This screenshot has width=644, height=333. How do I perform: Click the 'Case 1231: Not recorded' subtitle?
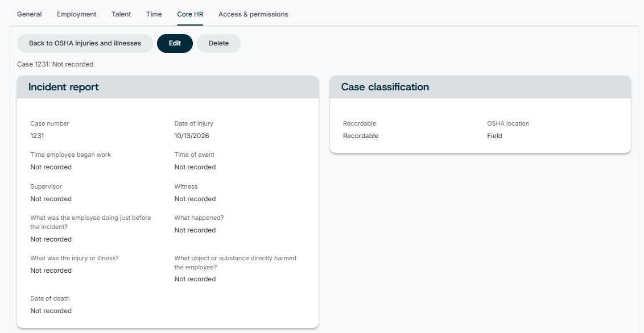(x=55, y=64)
